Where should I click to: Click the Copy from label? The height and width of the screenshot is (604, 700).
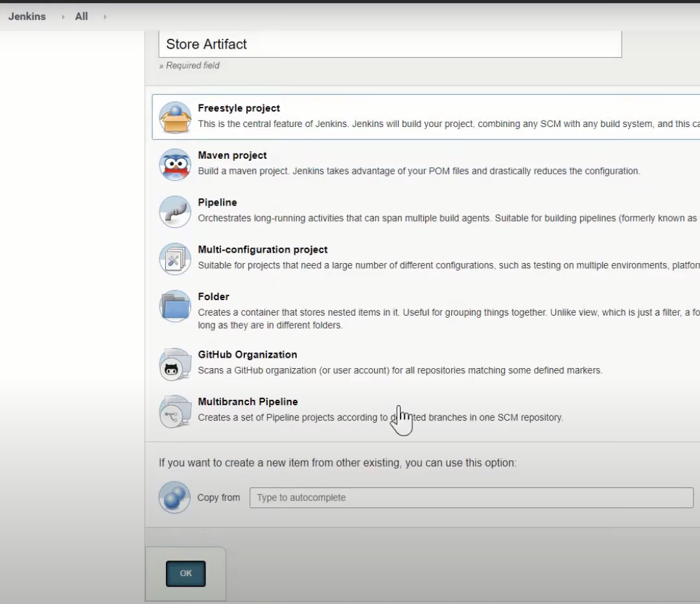[219, 497]
